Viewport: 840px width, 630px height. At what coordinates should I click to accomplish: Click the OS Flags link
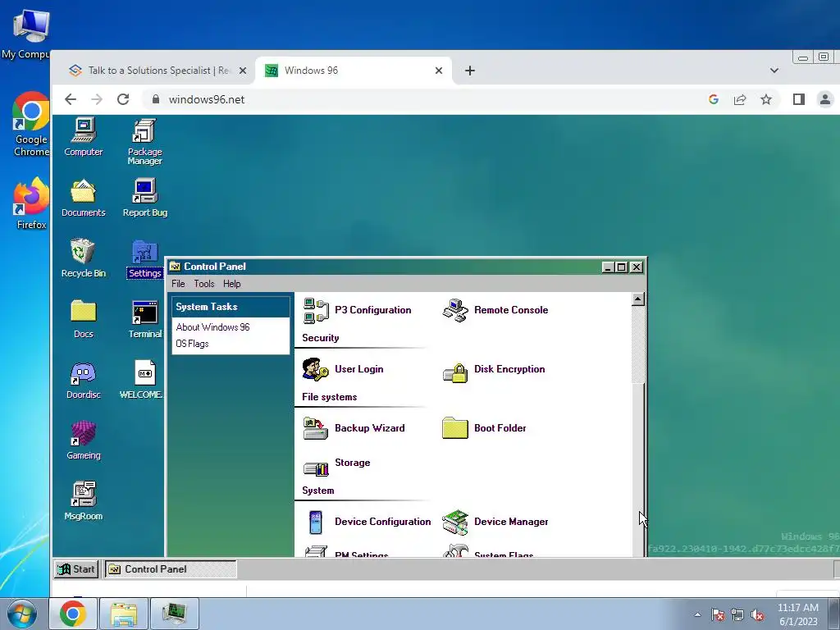(192, 344)
